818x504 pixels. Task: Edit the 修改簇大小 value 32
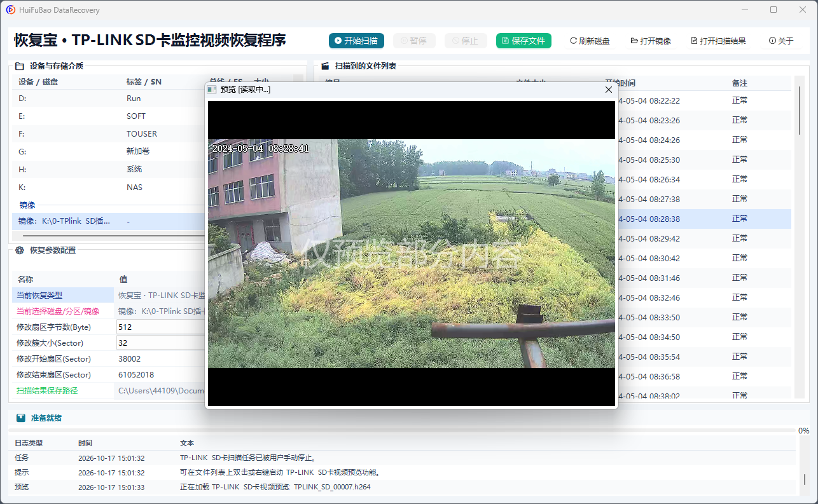(x=161, y=343)
